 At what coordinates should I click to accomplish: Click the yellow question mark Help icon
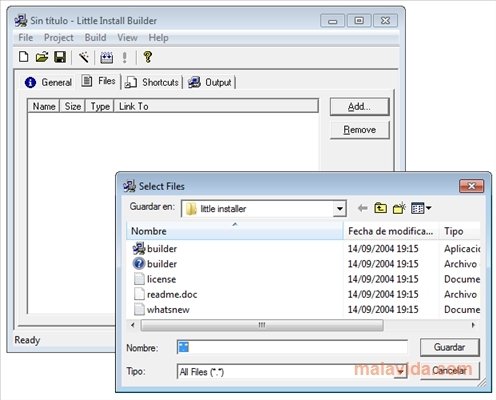click(147, 57)
